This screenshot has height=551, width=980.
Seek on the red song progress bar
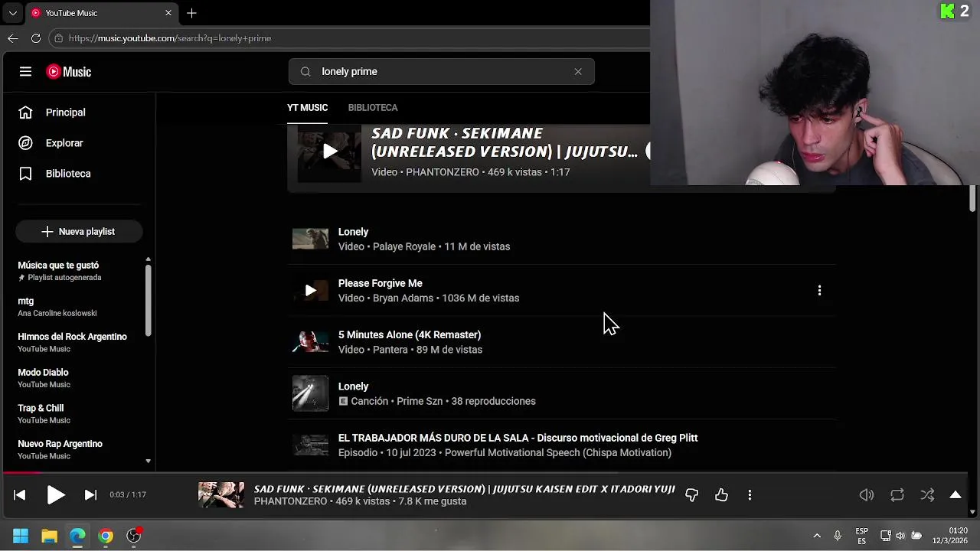click(x=21, y=472)
